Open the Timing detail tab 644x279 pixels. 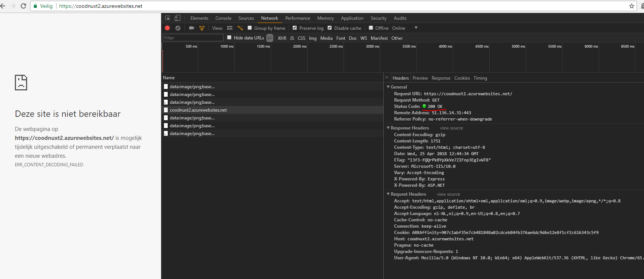[480, 78]
